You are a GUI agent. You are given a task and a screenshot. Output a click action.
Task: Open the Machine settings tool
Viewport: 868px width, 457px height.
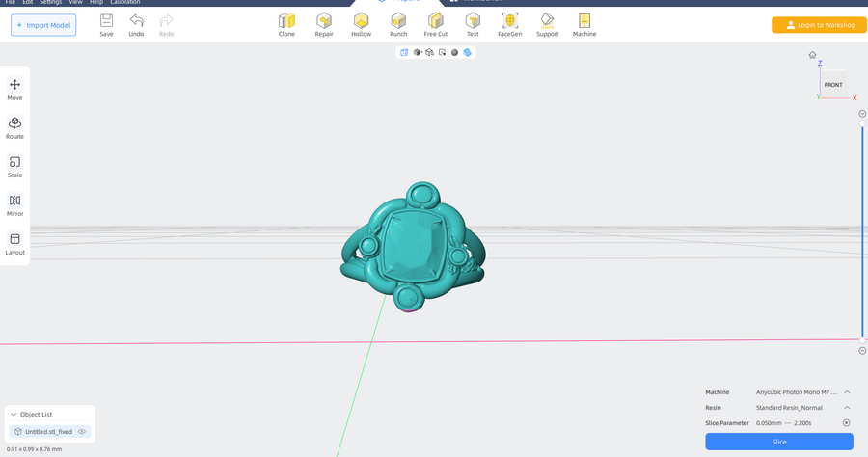(x=584, y=25)
